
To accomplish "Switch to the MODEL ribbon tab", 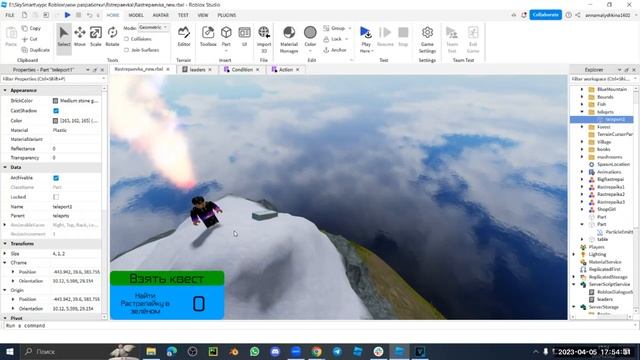I will pos(136,15).
